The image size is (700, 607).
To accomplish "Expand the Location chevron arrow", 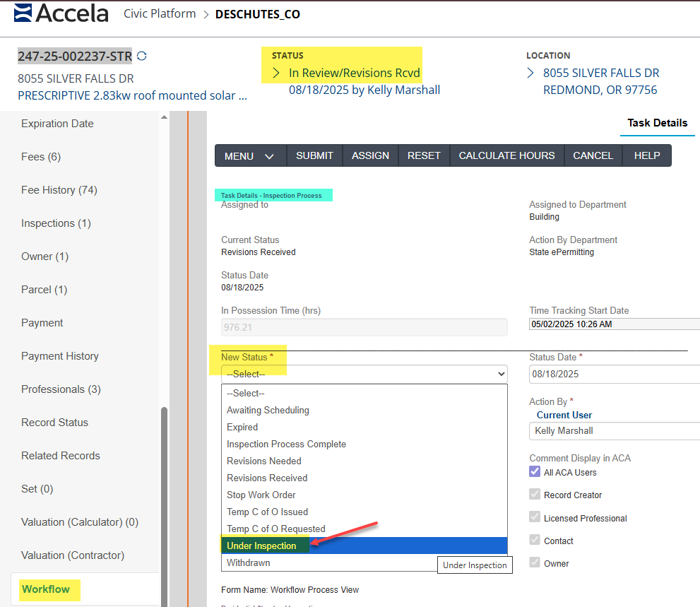I will point(530,73).
